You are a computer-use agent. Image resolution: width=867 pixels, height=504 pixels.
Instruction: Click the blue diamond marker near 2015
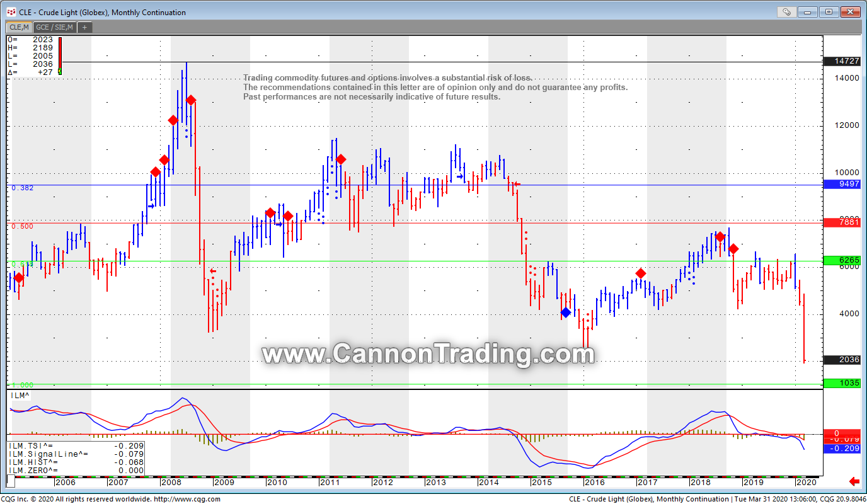click(x=566, y=312)
